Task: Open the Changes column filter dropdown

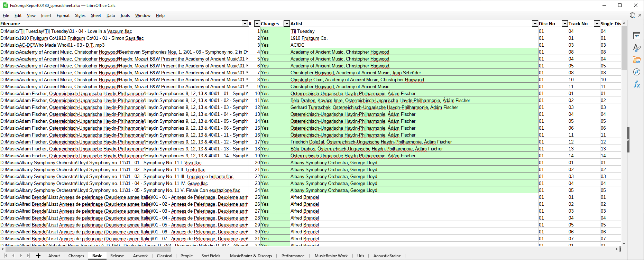Action: (286, 24)
